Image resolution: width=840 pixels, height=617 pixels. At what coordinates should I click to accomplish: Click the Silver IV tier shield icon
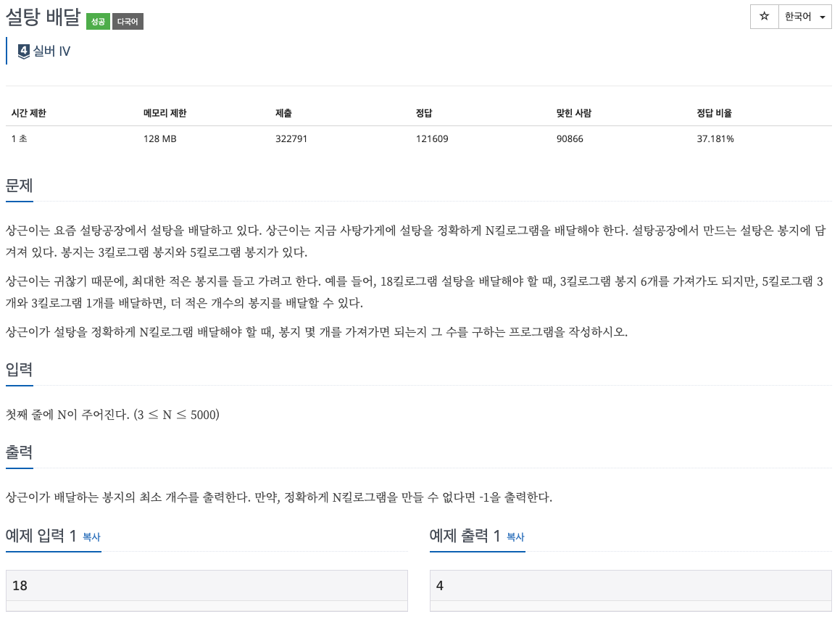(22, 51)
